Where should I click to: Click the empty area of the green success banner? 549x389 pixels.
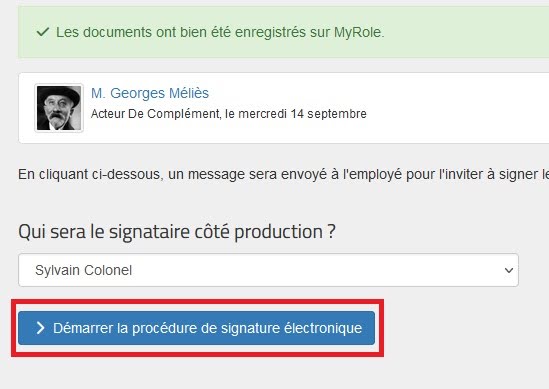pyautogui.click(x=466, y=32)
